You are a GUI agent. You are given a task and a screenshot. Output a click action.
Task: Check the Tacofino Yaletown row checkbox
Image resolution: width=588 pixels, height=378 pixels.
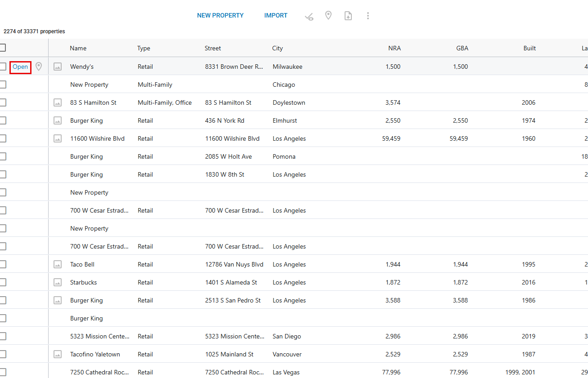[2, 354]
